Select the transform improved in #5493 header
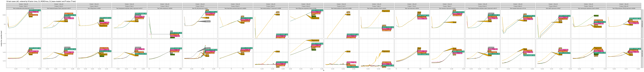644x72 pixels. click(x=447, y=8)
